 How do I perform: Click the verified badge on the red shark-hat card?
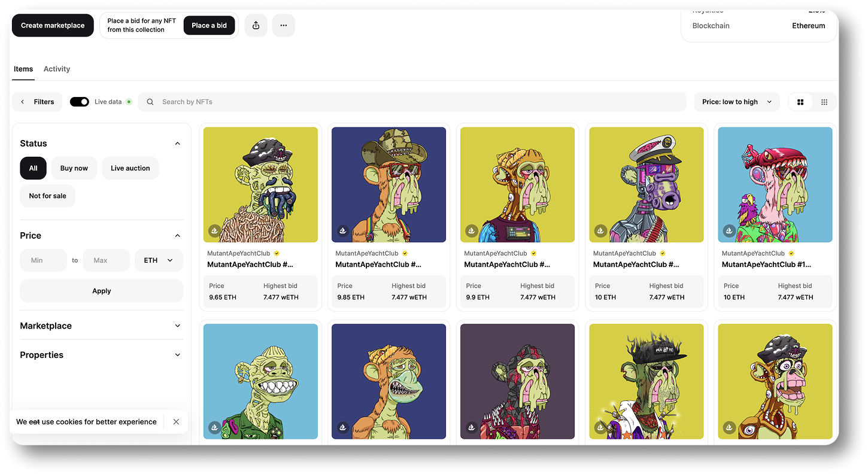(791, 253)
